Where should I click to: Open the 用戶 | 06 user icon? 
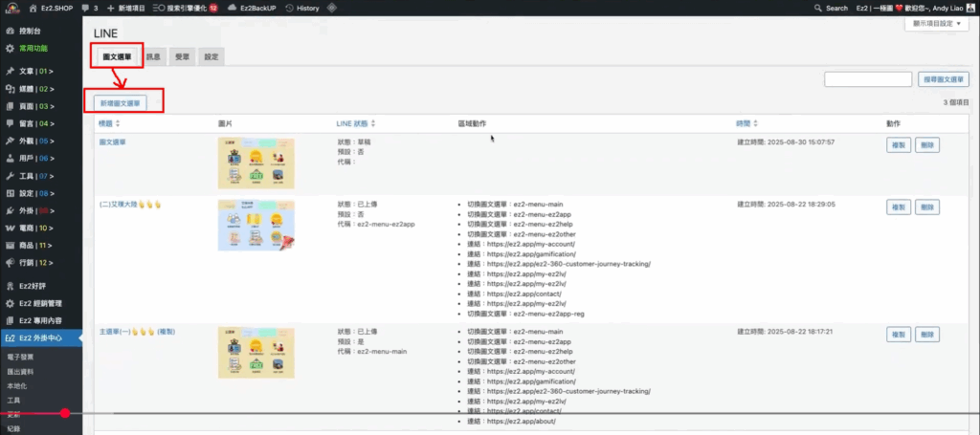(10, 159)
